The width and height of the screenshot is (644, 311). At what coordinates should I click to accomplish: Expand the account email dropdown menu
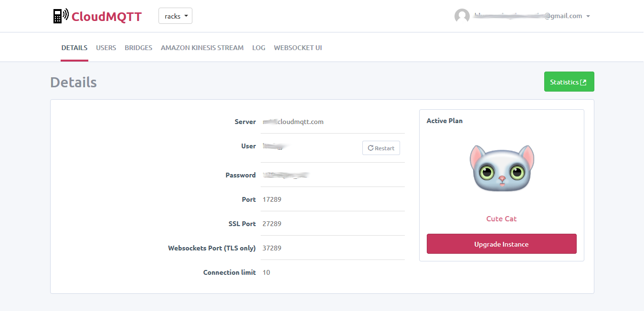[588, 16]
